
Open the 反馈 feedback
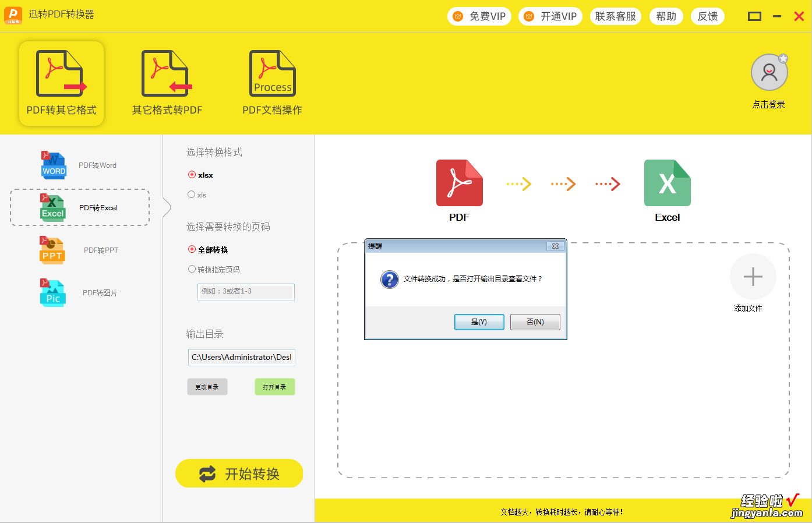(x=708, y=16)
